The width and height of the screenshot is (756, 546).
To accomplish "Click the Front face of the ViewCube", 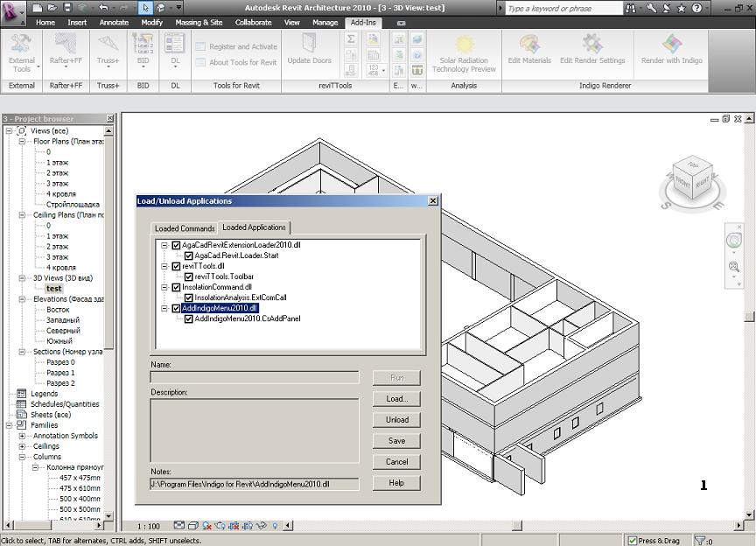I will point(682,183).
